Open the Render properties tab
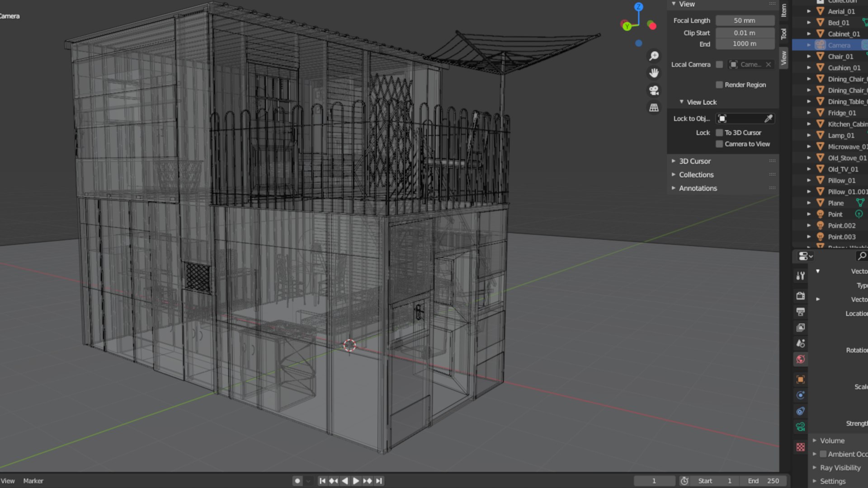 click(x=800, y=296)
